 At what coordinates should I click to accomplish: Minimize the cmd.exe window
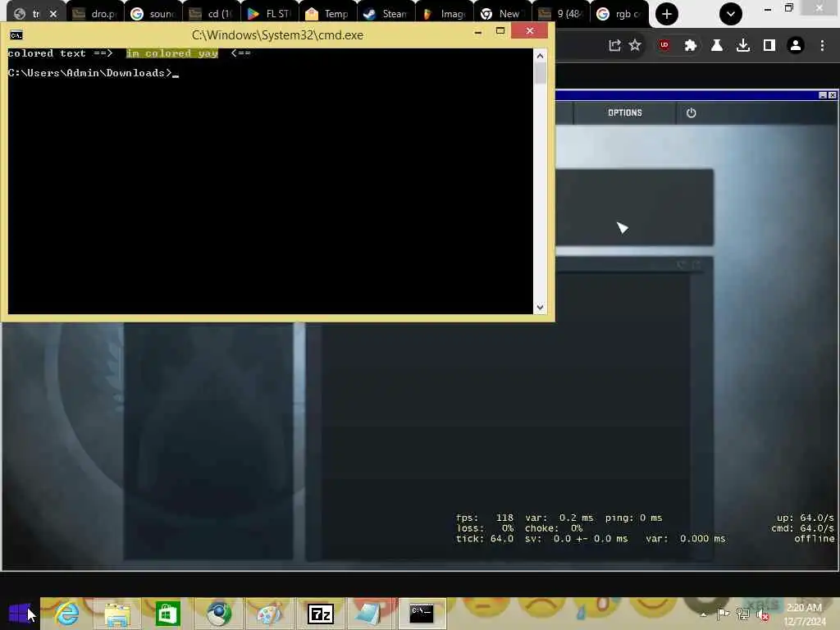[x=478, y=32]
